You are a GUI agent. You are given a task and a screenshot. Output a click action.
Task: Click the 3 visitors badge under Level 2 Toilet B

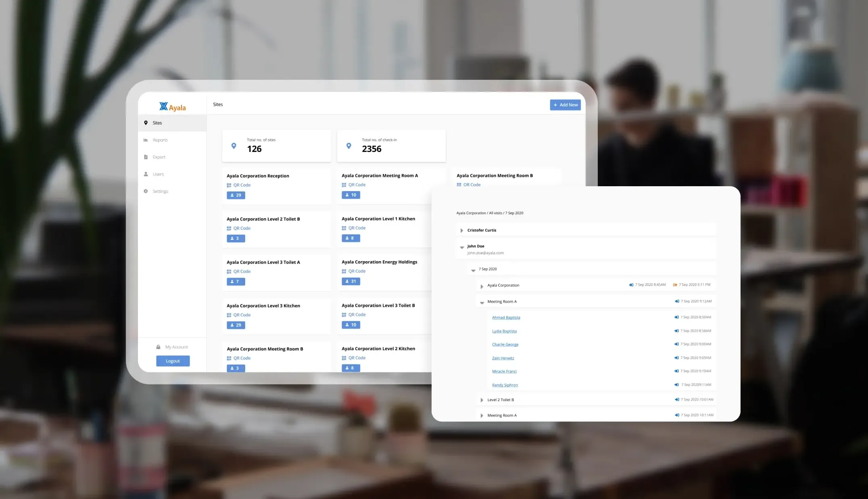[x=236, y=239]
